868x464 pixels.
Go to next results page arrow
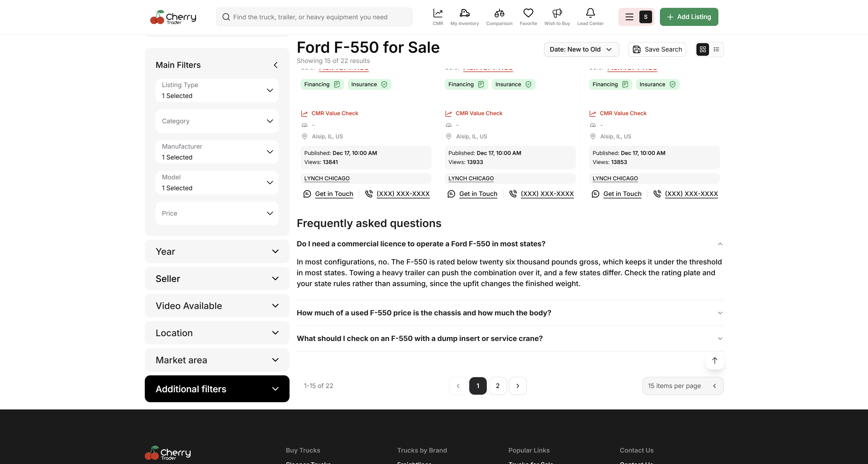518,386
